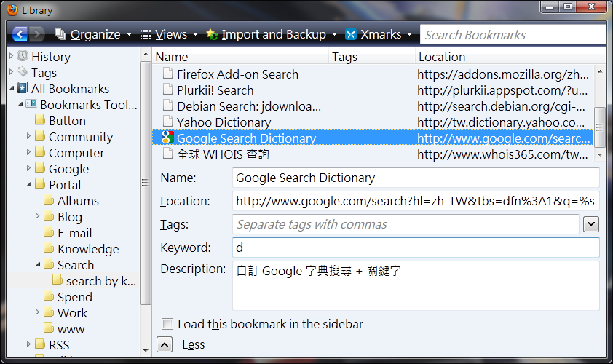Image resolution: width=613 pixels, height=364 pixels.
Task: Click the Computer folder icon
Action: click(40, 151)
